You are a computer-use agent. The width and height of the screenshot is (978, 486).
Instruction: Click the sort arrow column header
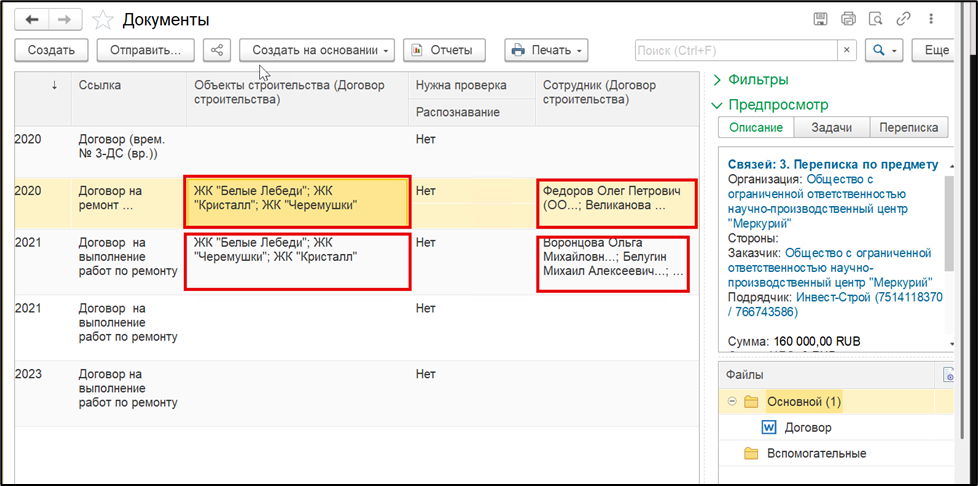(x=43, y=99)
